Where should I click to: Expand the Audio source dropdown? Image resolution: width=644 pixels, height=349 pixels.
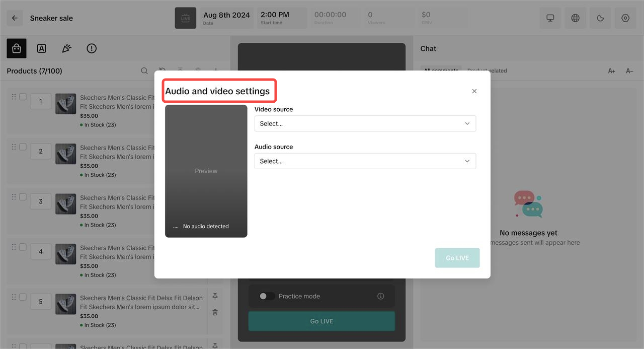(x=365, y=161)
